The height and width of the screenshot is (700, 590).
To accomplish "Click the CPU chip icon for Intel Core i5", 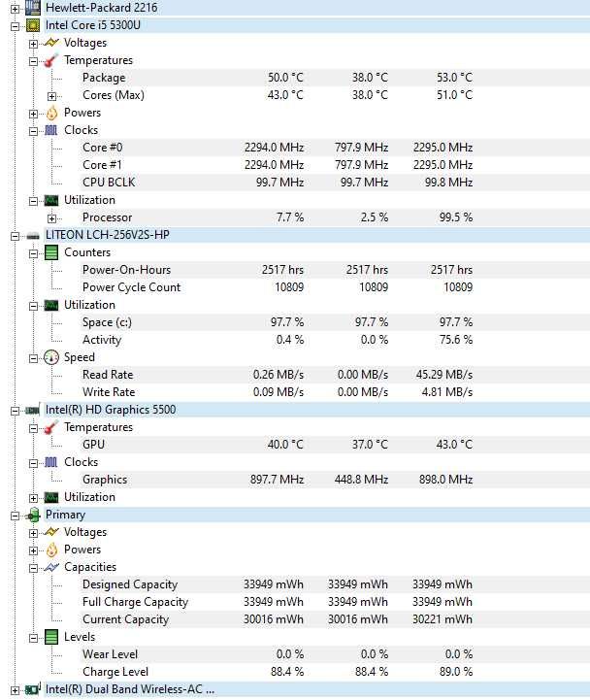I will pos(33,25).
